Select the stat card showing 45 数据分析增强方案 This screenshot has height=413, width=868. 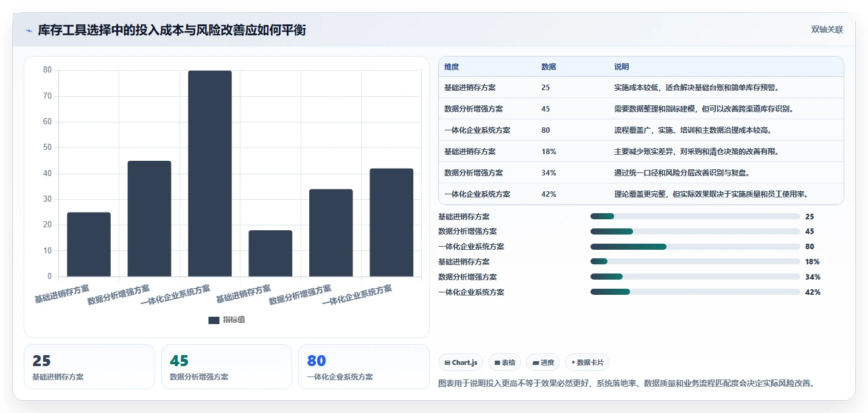point(227,367)
